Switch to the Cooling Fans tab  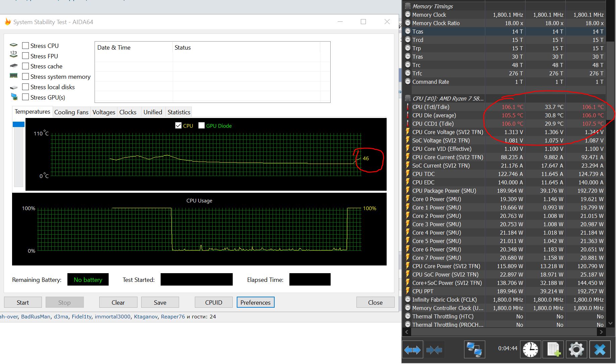click(71, 112)
